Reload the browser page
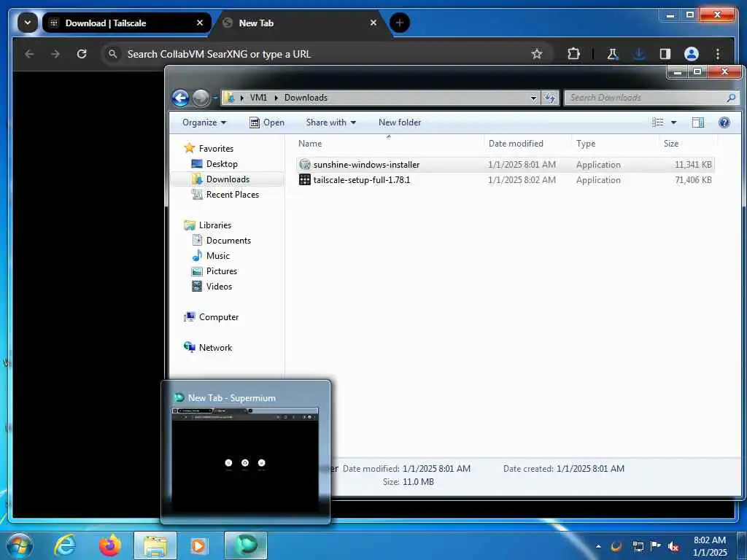This screenshot has height=560, width=747. tap(82, 54)
